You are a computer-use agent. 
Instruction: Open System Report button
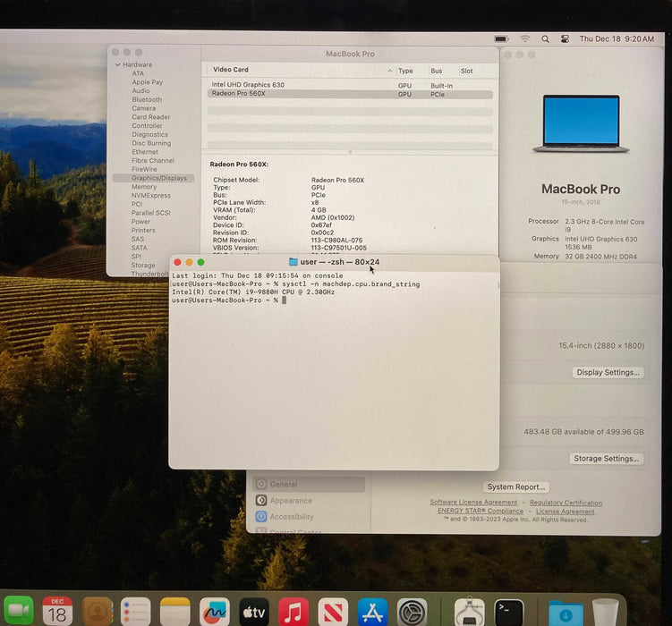[516, 486]
